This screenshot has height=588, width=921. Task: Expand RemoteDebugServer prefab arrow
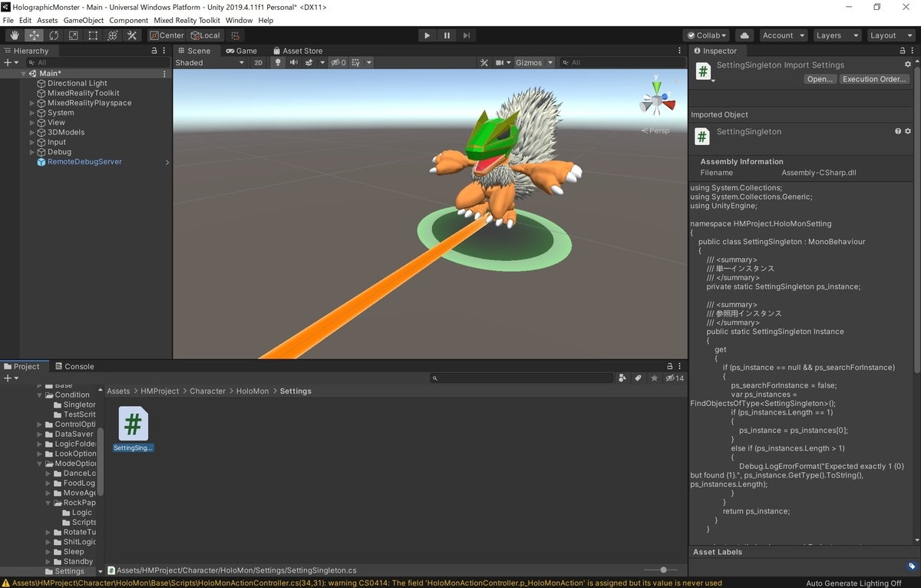click(x=167, y=162)
